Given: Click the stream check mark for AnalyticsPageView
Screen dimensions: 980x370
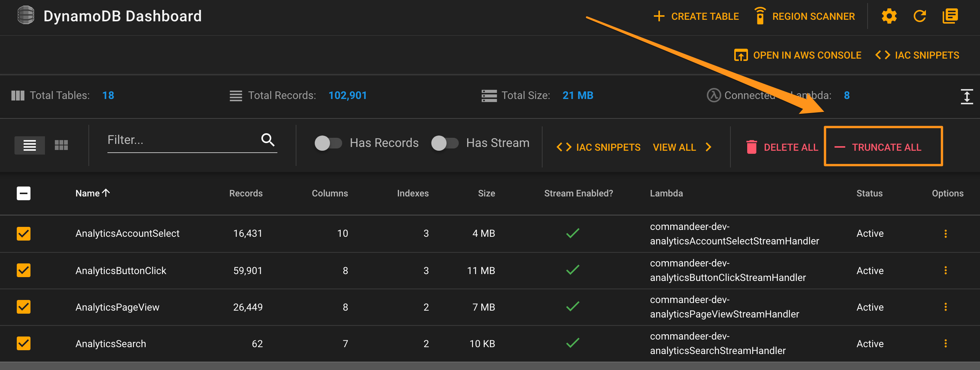Looking at the screenshot, I should [573, 306].
